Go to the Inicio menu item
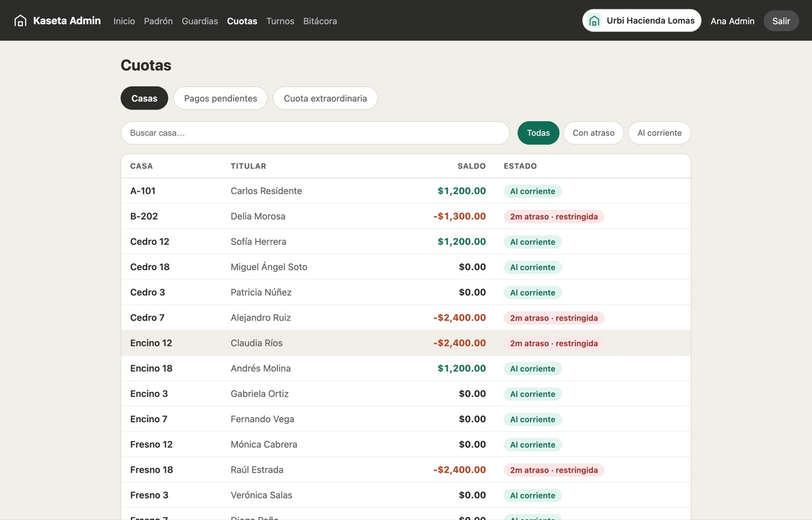This screenshot has height=520, width=812. (x=124, y=21)
